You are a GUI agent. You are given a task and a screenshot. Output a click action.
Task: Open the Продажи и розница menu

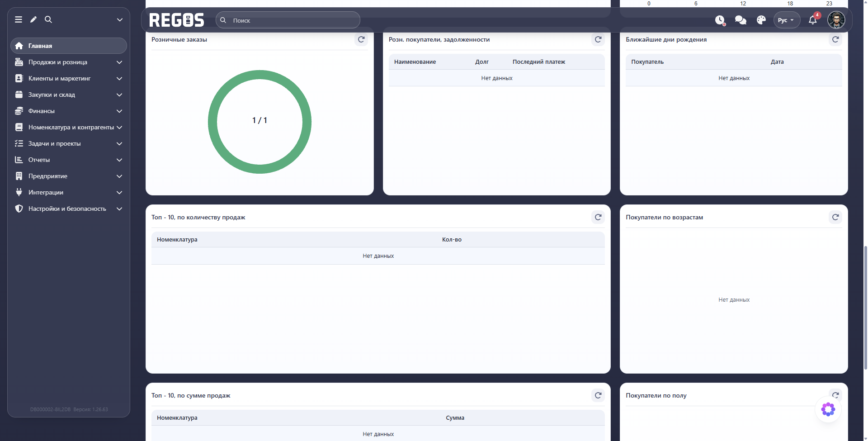pos(69,62)
